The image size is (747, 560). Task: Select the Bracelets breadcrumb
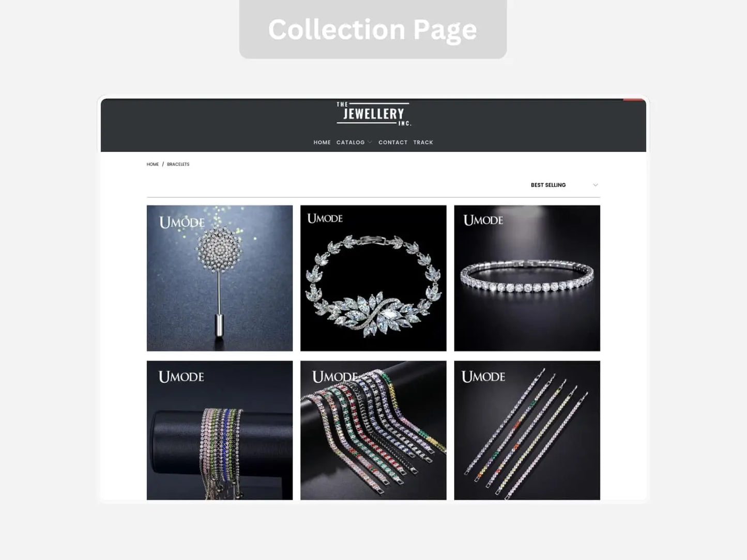(x=178, y=164)
